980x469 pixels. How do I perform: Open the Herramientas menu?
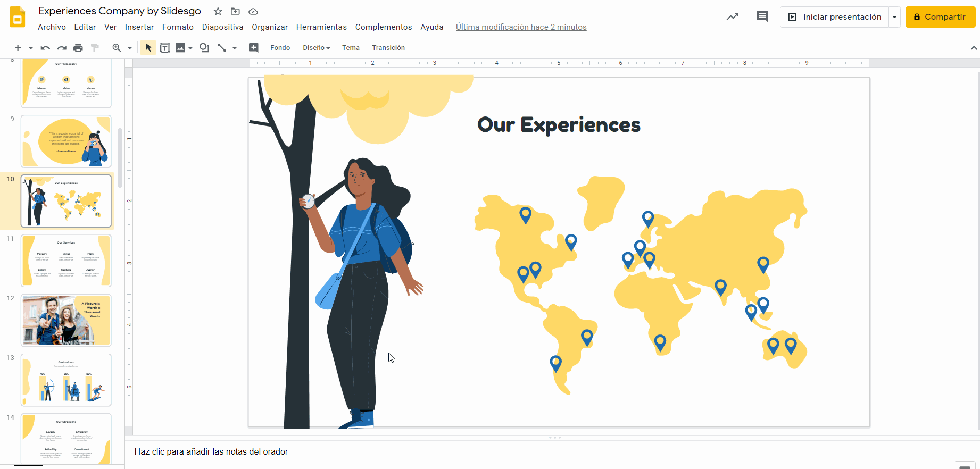coord(321,27)
